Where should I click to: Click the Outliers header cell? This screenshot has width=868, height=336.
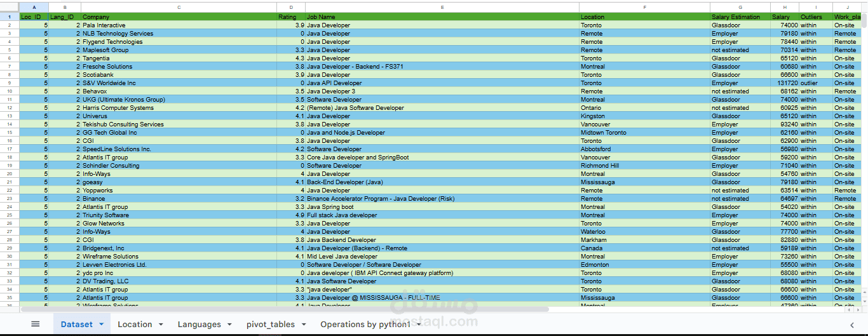816,17
